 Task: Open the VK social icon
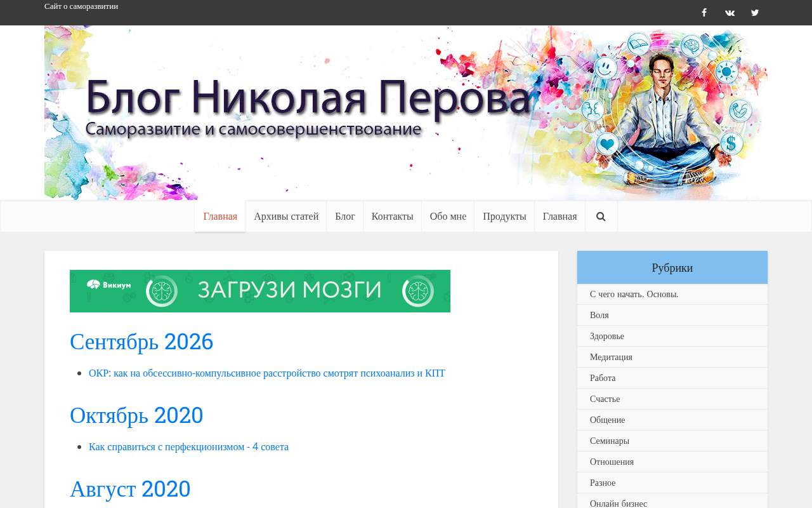click(730, 13)
